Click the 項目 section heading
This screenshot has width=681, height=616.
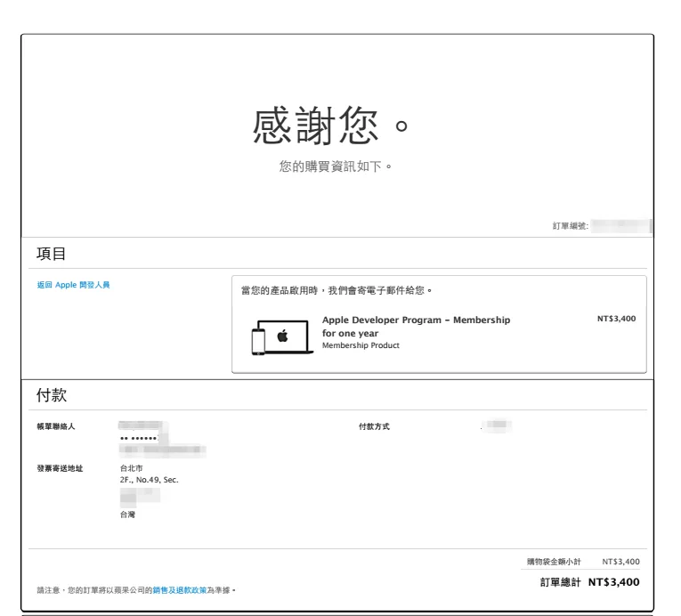coord(52,254)
